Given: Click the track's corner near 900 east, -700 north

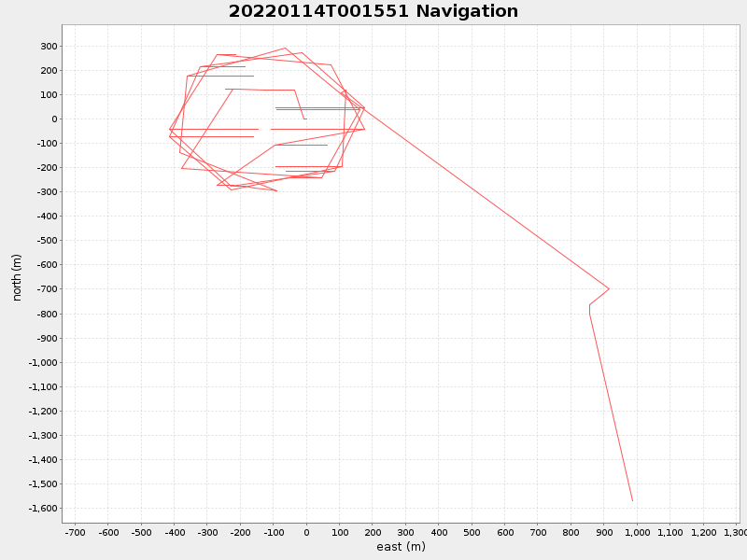Looking at the screenshot, I should click(610, 288).
